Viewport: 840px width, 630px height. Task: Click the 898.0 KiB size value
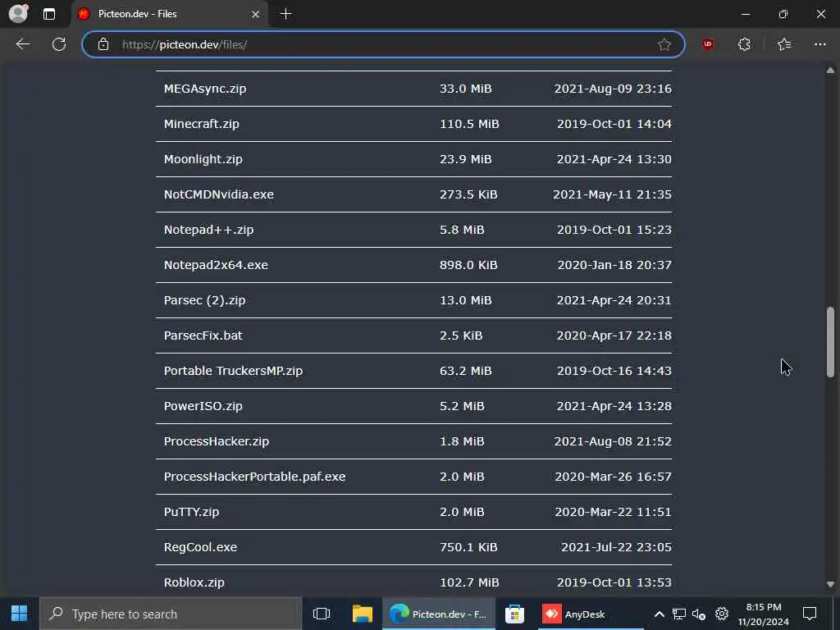pyautogui.click(x=468, y=265)
